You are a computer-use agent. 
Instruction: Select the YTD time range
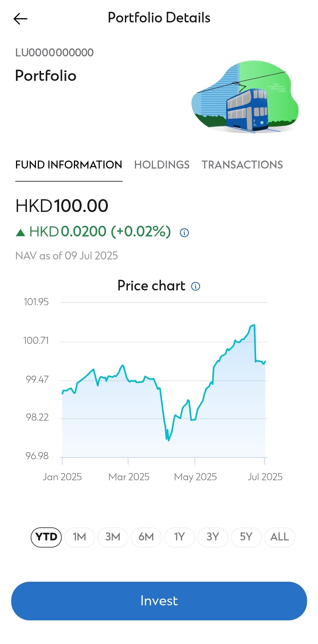click(46, 537)
